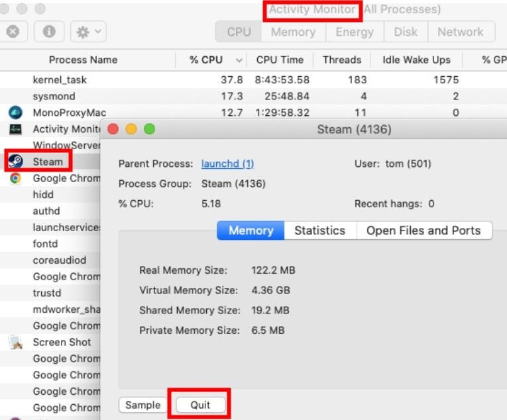Select the fontd process row

tap(50, 244)
